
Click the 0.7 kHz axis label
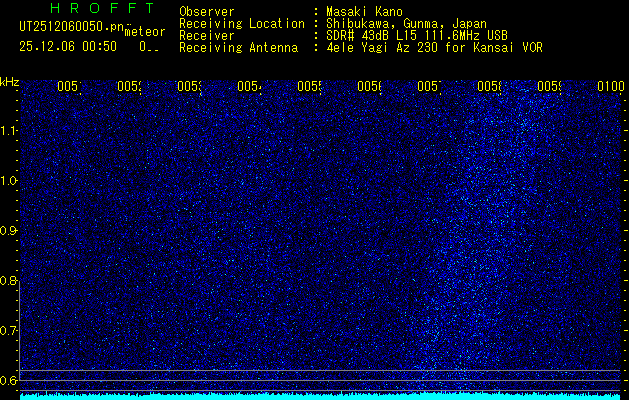pyautogui.click(x=9, y=331)
